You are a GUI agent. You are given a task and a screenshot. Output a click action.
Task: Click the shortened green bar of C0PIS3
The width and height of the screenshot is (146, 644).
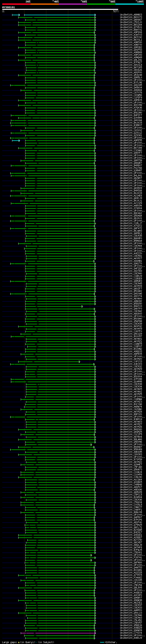[49, 362]
